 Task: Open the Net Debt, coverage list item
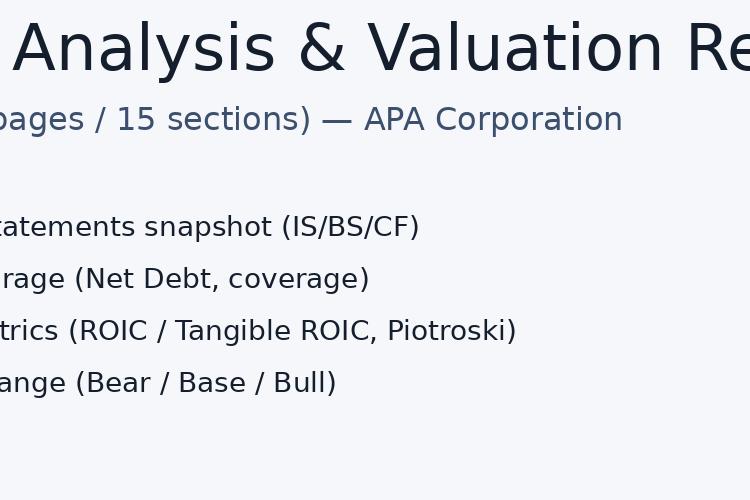[185, 279]
